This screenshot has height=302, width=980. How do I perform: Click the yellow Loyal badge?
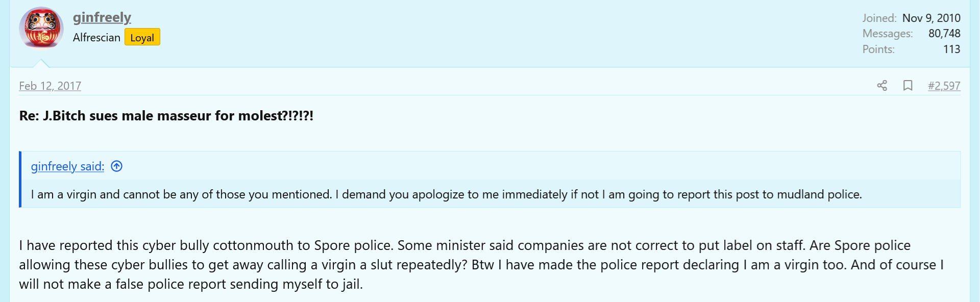pyautogui.click(x=142, y=37)
